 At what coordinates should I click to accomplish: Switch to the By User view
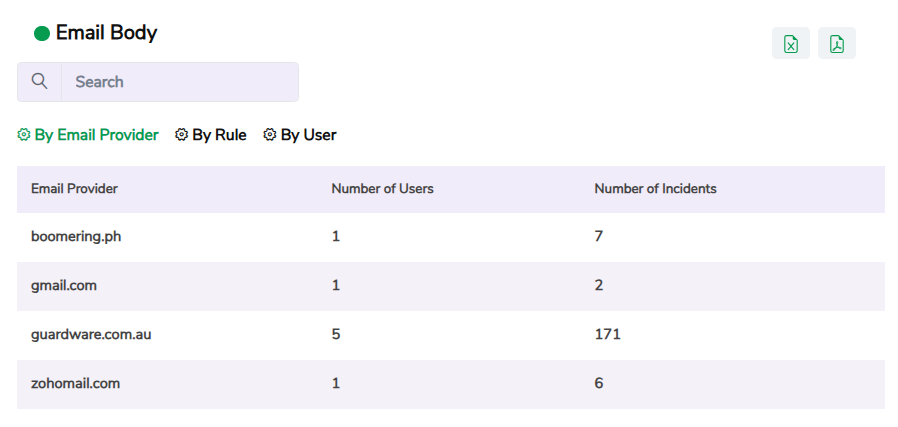click(x=308, y=135)
